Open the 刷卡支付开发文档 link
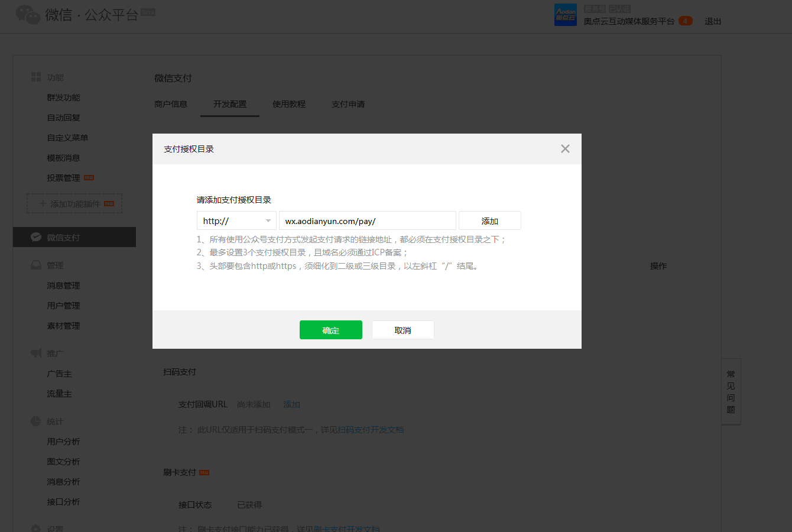The height and width of the screenshot is (532, 792). 346,528
